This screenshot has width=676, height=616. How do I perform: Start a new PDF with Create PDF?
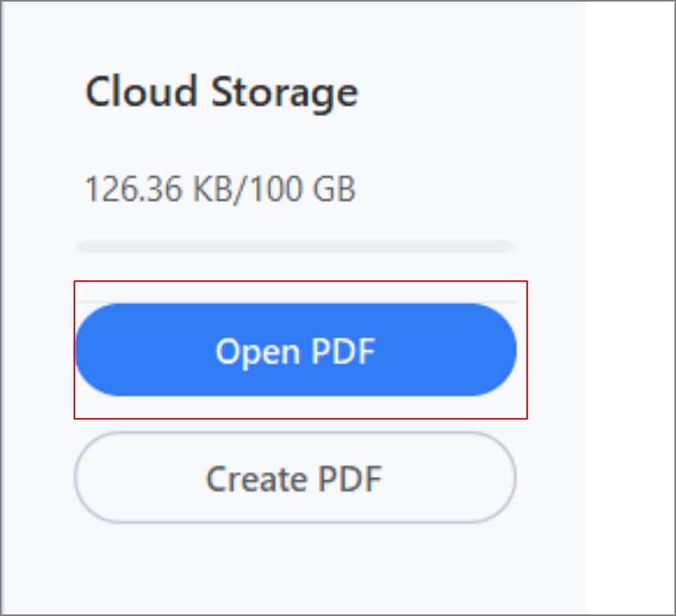(x=295, y=478)
